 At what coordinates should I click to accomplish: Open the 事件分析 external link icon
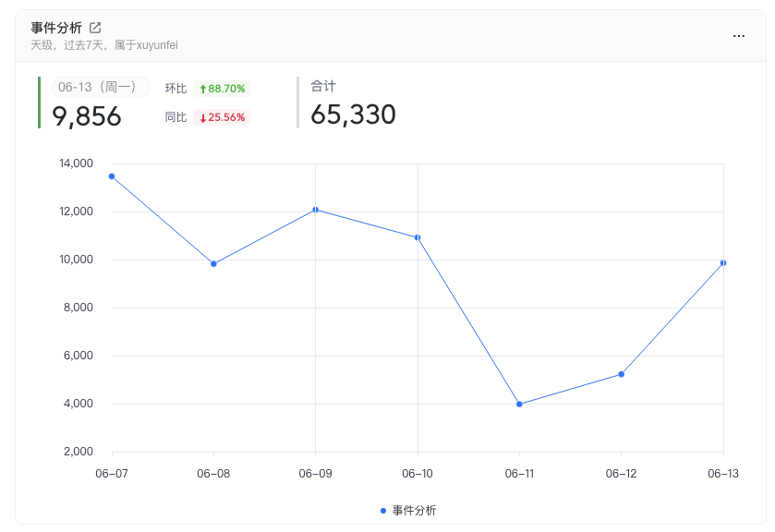coord(95,28)
